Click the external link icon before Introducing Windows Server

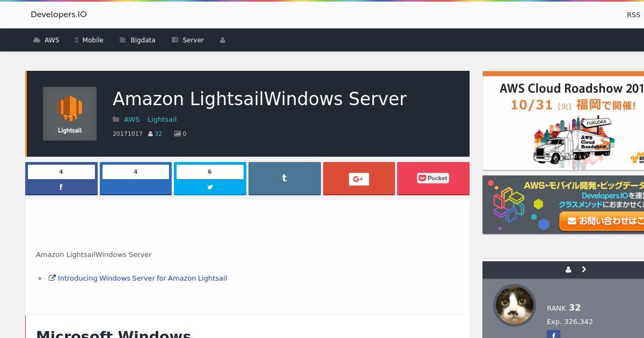coord(52,278)
